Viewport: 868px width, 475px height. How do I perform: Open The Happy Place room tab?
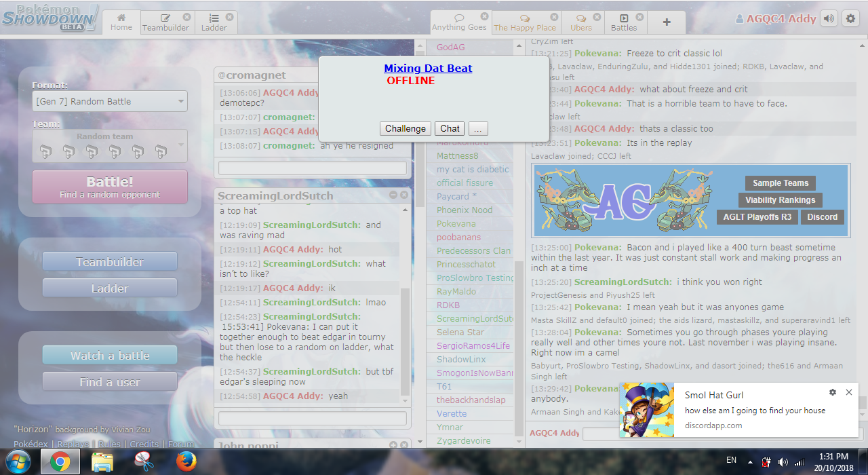pos(525,22)
